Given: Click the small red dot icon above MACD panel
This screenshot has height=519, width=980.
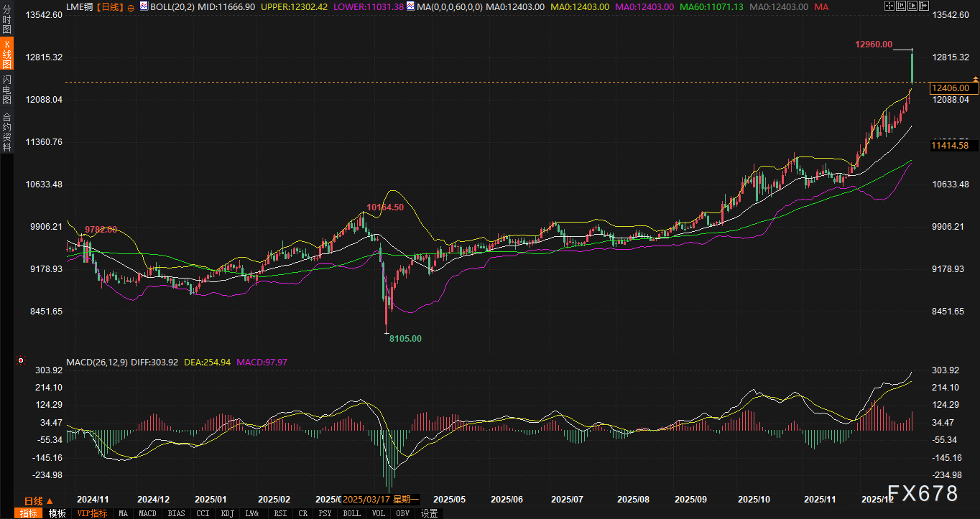Looking at the screenshot, I should [x=21, y=360].
